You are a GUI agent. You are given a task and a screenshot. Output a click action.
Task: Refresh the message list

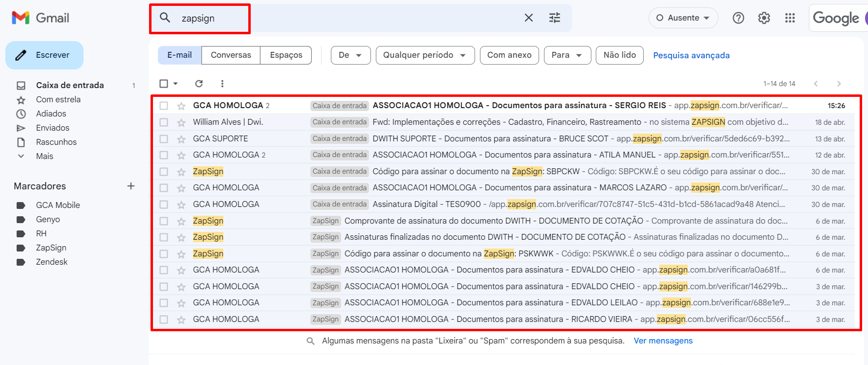click(x=199, y=84)
